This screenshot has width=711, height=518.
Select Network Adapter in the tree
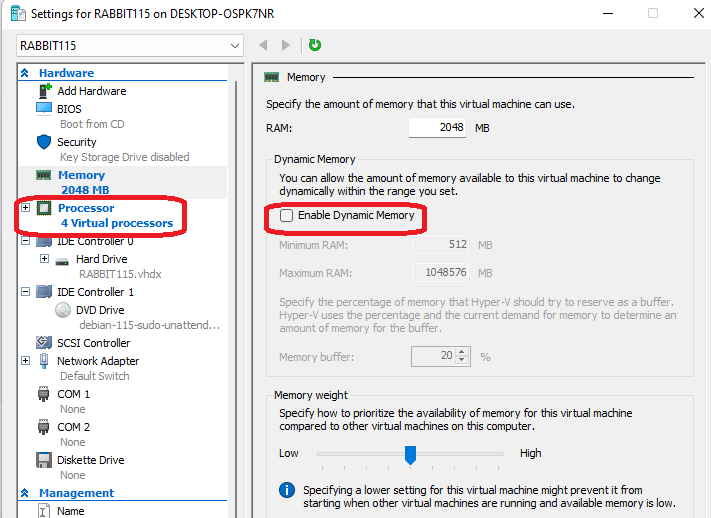(98, 361)
